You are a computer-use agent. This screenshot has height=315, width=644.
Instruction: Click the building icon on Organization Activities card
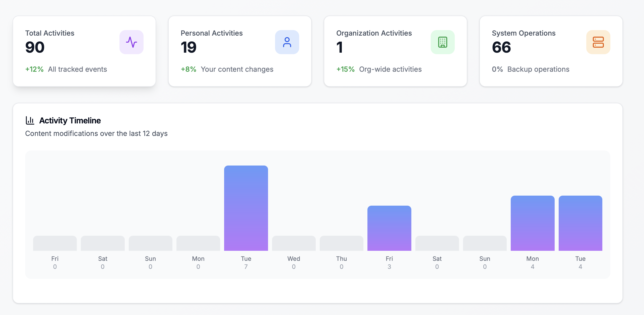(x=442, y=42)
